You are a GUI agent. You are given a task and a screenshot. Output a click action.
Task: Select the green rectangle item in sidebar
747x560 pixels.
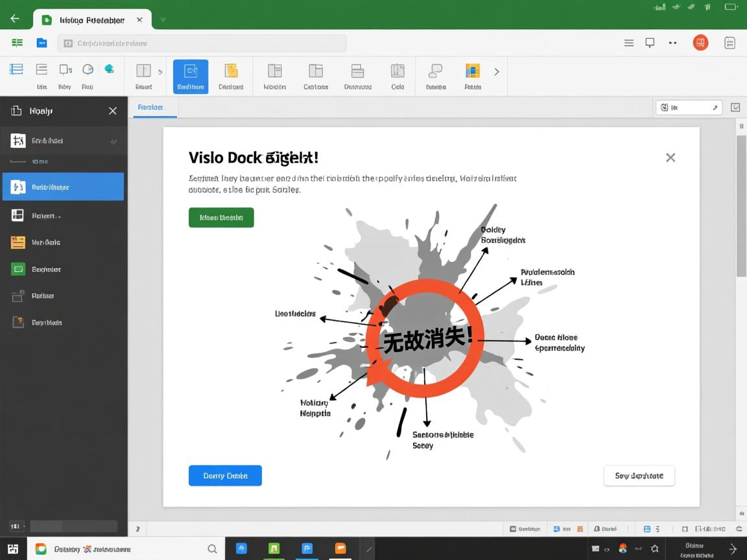[x=18, y=269]
